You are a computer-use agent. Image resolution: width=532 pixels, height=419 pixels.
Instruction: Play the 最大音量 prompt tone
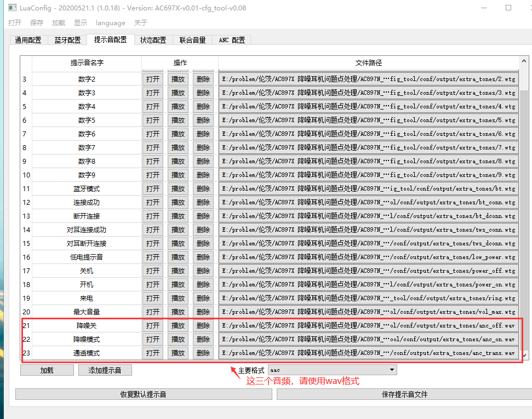(178, 312)
